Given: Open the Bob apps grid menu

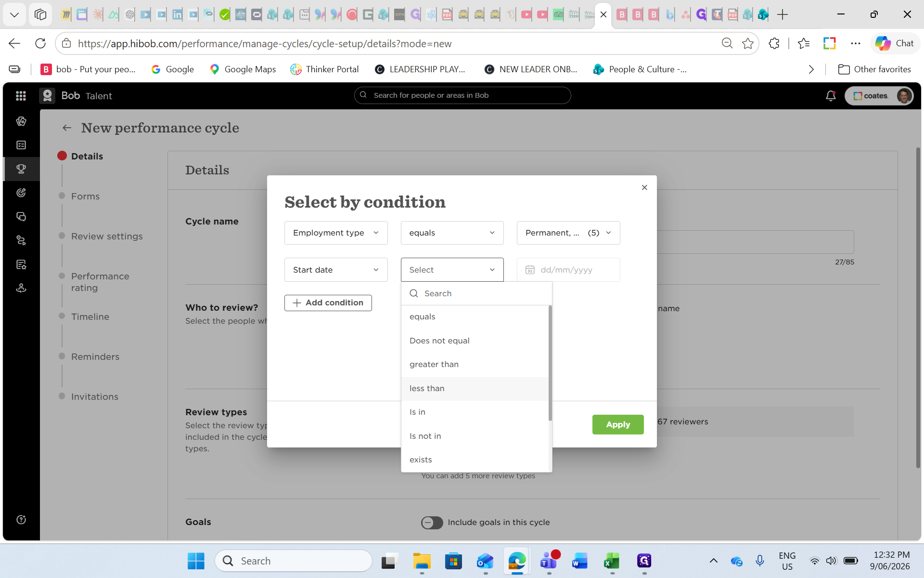Looking at the screenshot, I should (x=21, y=96).
